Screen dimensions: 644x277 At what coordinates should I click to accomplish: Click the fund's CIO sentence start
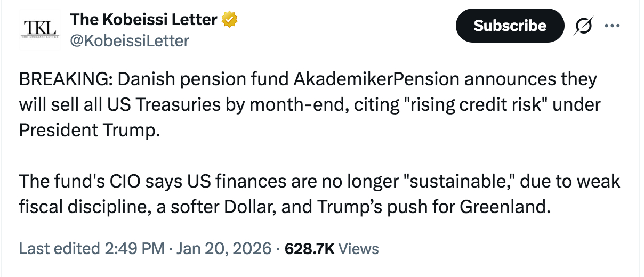click(85, 181)
